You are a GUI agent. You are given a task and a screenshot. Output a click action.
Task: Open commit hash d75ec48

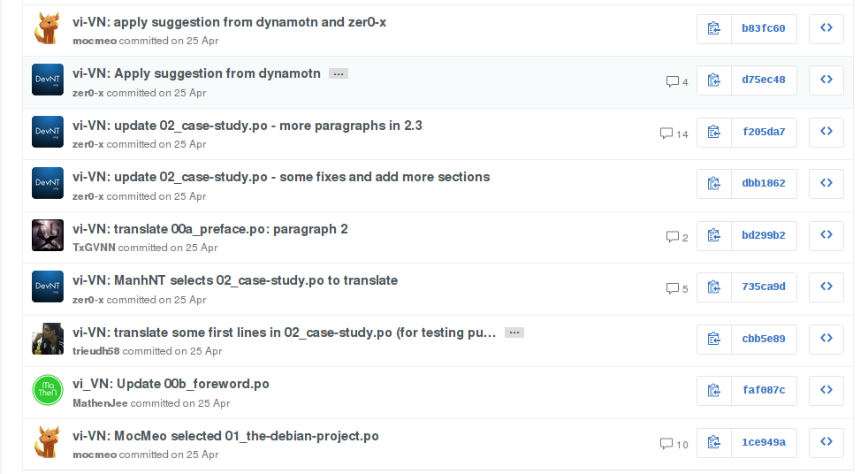(764, 80)
